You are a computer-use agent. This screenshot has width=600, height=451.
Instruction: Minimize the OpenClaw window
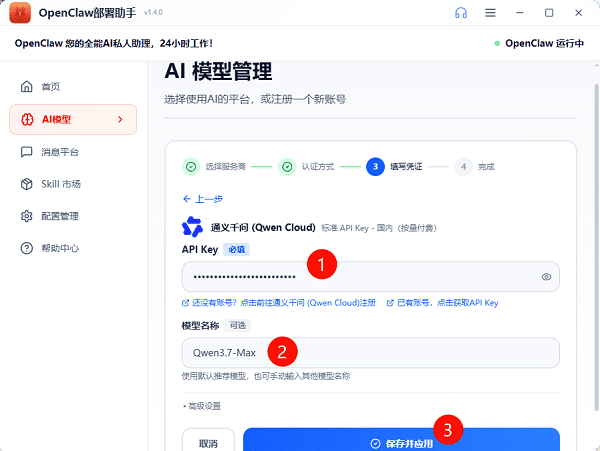point(519,13)
